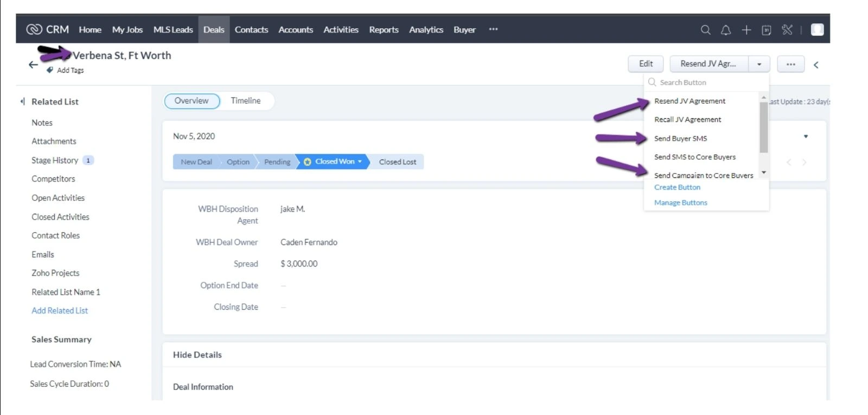The width and height of the screenshot is (868, 415).
Task: Open the Analytics tab
Action: [426, 30]
